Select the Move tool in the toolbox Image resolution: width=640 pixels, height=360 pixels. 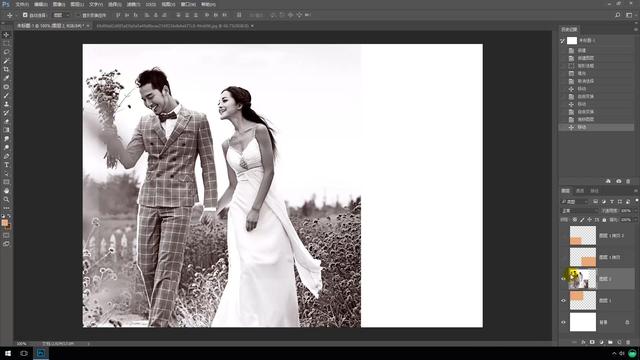tap(6, 35)
